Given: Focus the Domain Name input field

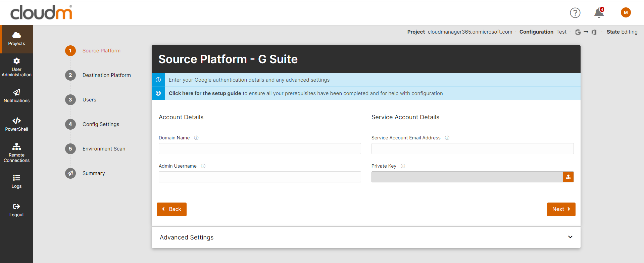Looking at the screenshot, I should point(260,149).
